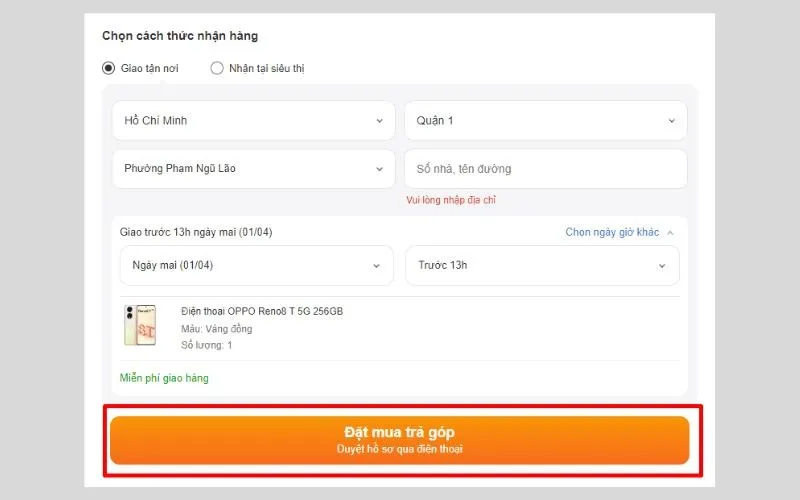
Task: Click the green "Miễn phí giao hàng" text
Action: pyautogui.click(x=164, y=378)
